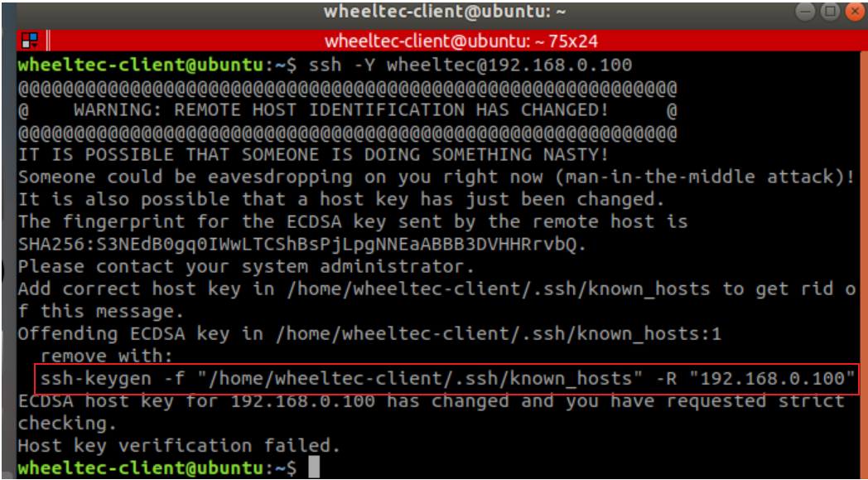This screenshot has height=480, width=868.
Task: Click the "remove with:" text
Action: (107, 356)
